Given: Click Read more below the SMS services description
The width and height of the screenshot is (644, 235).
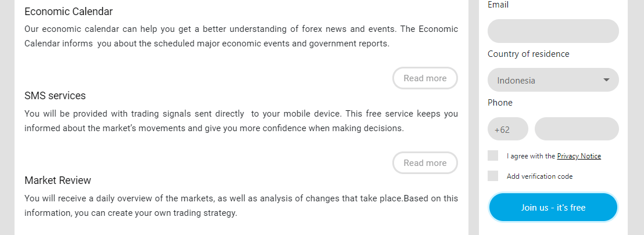Looking at the screenshot, I should tap(425, 163).
